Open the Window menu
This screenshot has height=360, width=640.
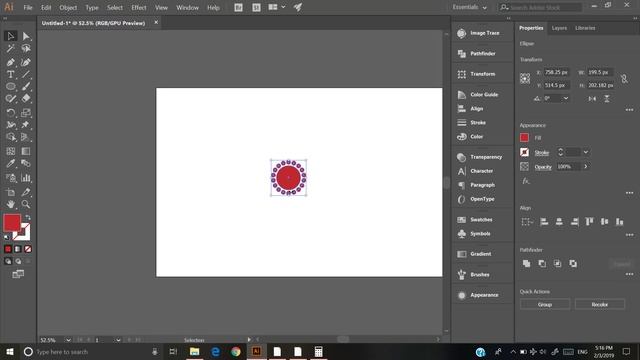click(x=187, y=7)
